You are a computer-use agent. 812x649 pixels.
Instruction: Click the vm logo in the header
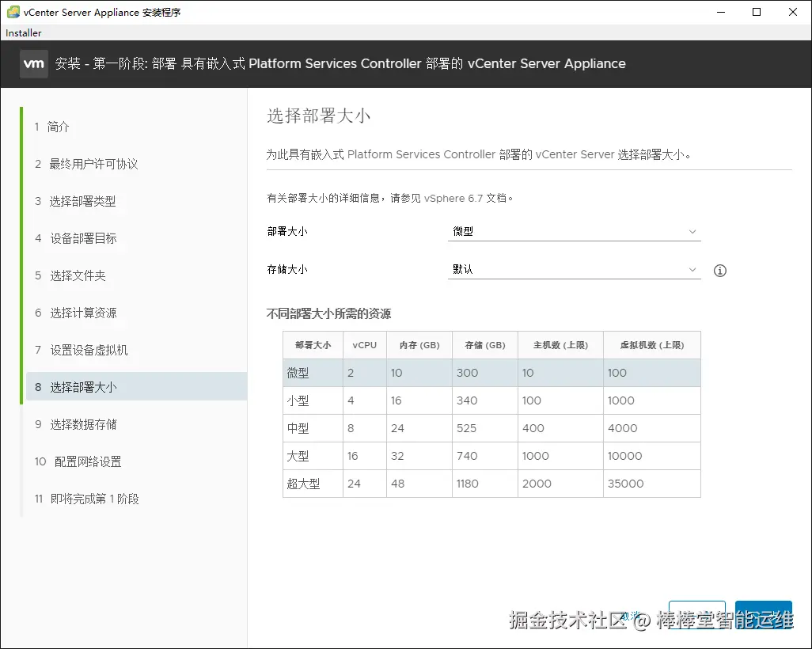click(34, 63)
